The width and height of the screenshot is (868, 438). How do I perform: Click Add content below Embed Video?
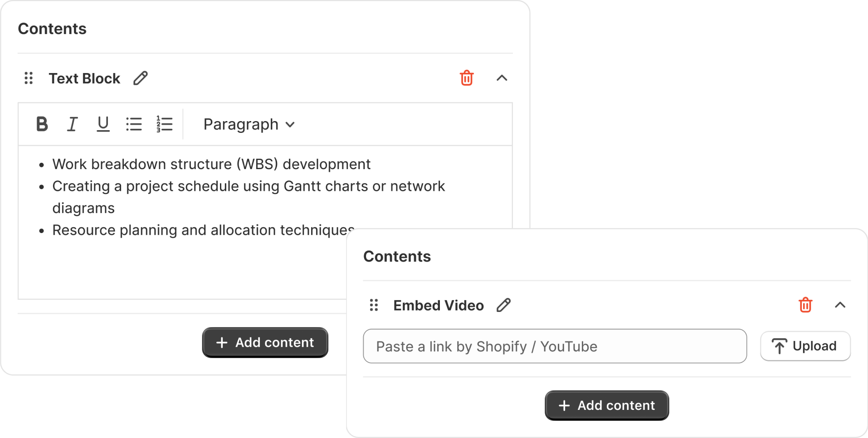[x=607, y=405]
